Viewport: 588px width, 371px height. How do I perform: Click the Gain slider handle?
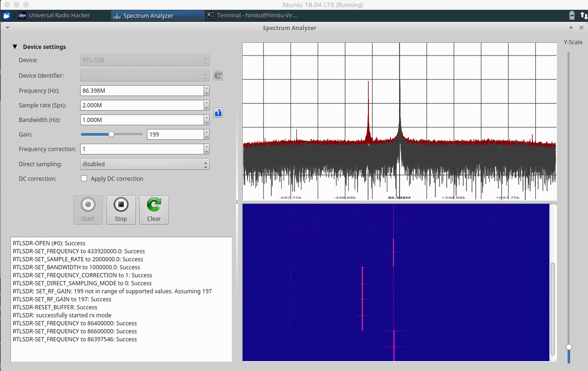click(111, 134)
